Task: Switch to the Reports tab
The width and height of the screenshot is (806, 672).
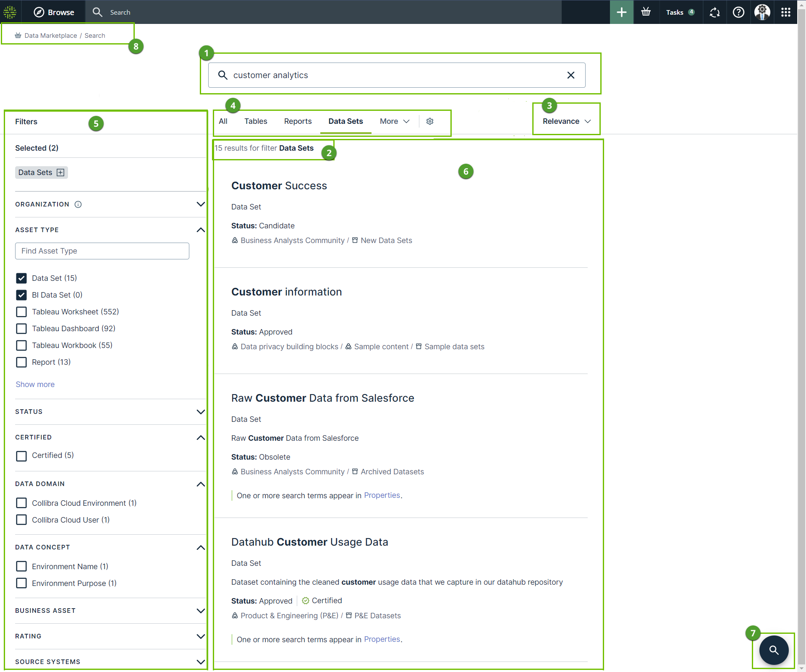Action: 298,121
